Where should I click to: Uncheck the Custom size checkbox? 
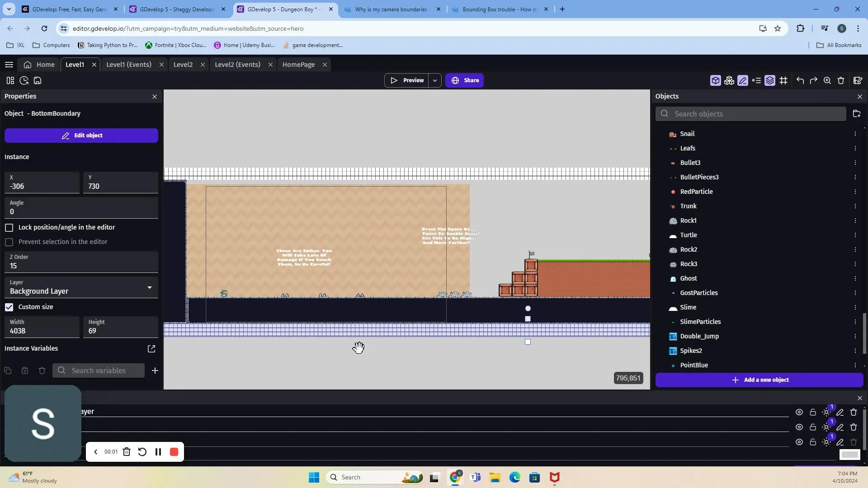(x=9, y=307)
